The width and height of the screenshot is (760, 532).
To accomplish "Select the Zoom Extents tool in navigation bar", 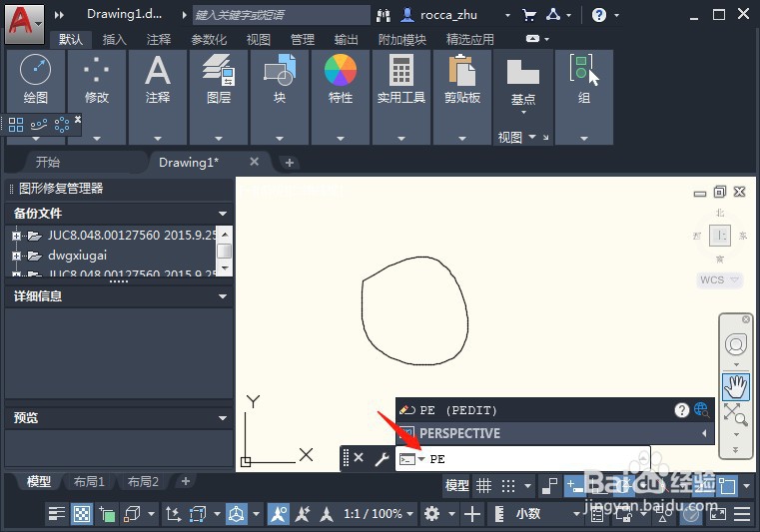I will tap(736, 415).
